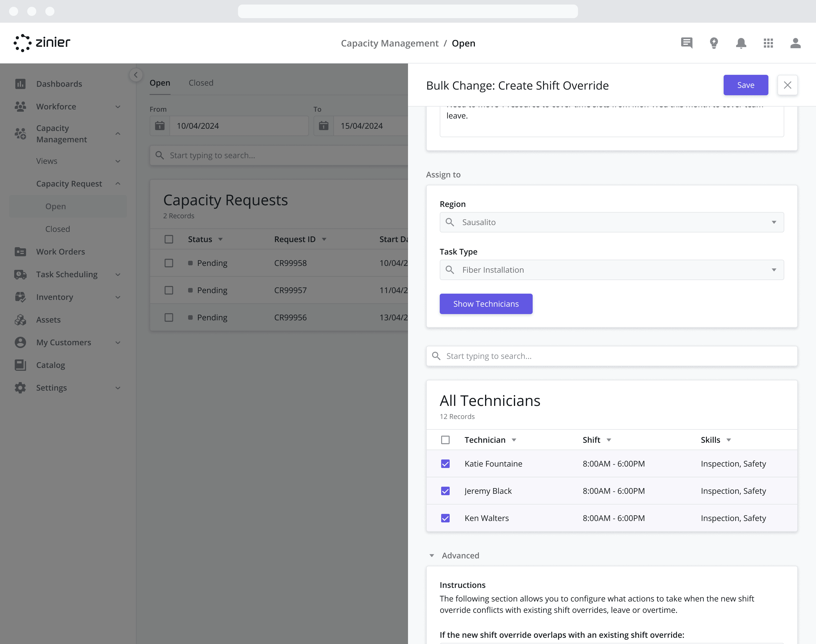Image resolution: width=816 pixels, height=644 pixels.
Task: Click the Dashboards sidebar icon
Action: [x=20, y=84]
